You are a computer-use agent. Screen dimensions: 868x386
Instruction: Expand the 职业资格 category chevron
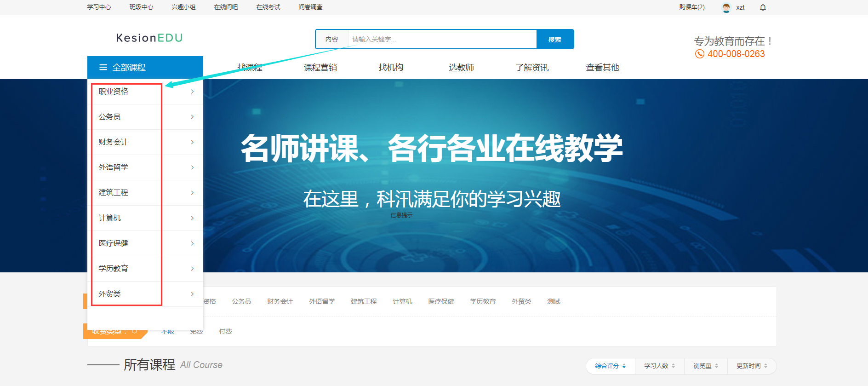point(192,92)
